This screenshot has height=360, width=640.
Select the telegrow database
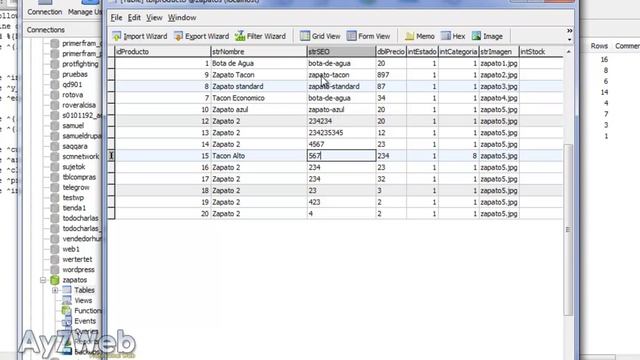tap(76, 187)
